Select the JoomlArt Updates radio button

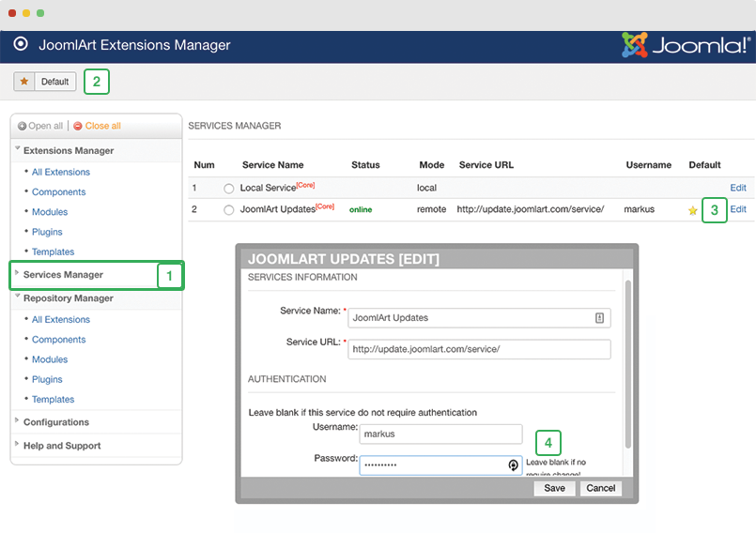click(x=229, y=210)
